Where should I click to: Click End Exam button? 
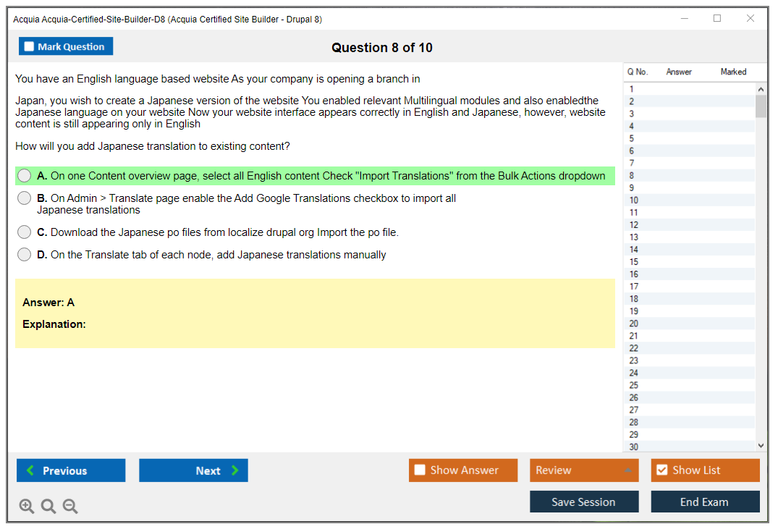(704, 502)
